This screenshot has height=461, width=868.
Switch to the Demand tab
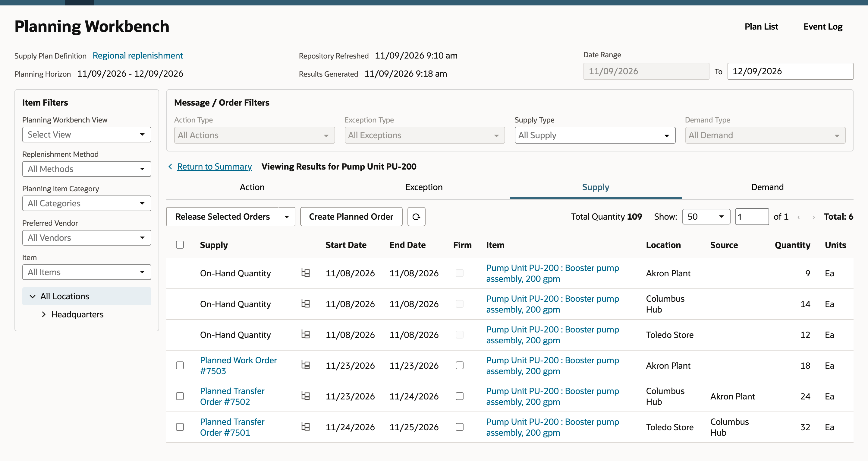pyautogui.click(x=767, y=187)
